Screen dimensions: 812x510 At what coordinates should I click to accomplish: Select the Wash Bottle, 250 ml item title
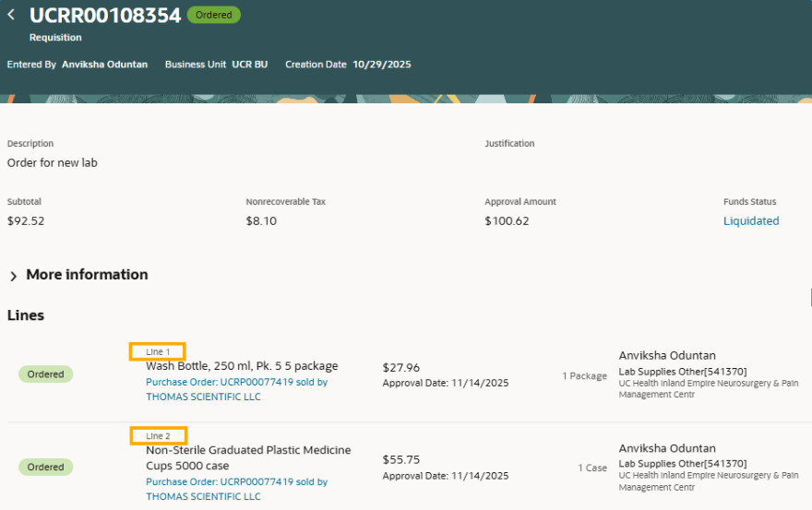[x=242, y=366]
